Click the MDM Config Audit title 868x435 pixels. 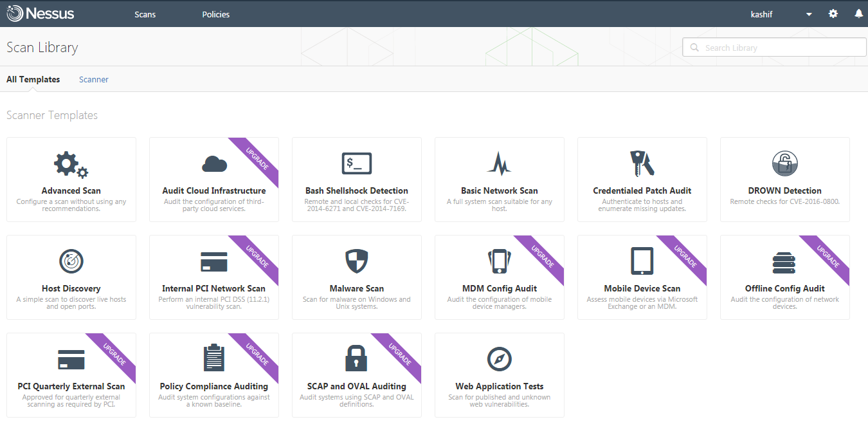(x=500, y=288)
